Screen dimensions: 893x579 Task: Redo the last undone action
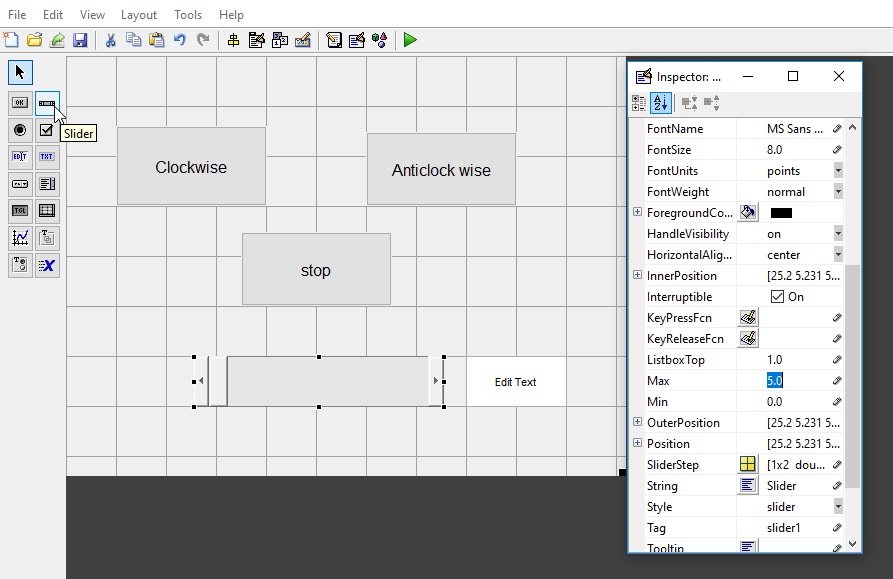[x=203, y=40]
